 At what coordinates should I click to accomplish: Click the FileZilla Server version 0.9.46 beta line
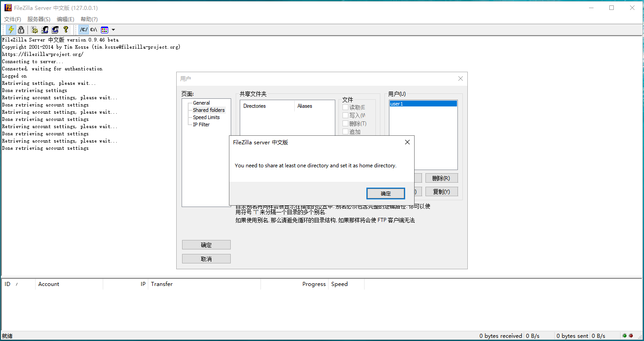click(x=60, y=40)
